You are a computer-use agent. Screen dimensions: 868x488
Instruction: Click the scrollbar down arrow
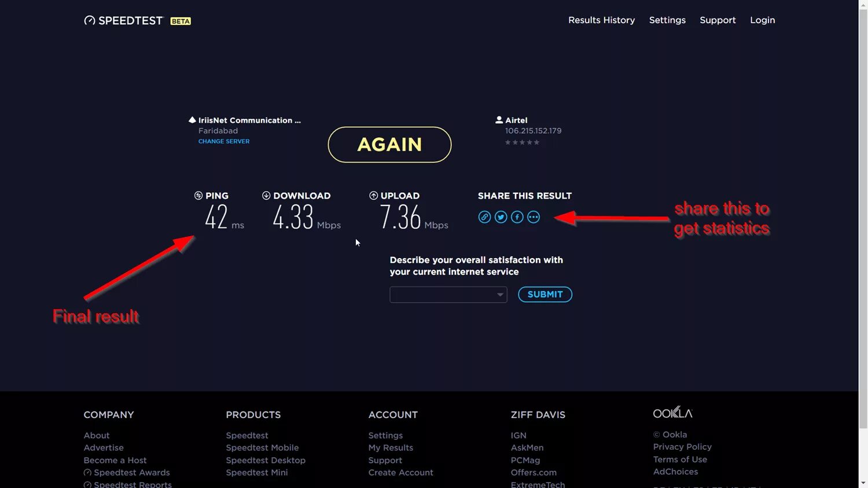[x=863, y=483]
